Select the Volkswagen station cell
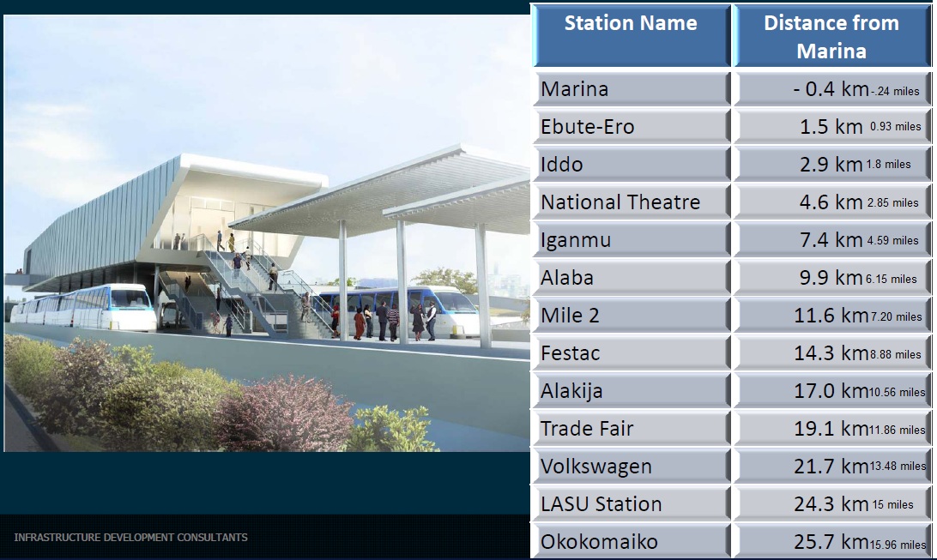 (631, 467)
